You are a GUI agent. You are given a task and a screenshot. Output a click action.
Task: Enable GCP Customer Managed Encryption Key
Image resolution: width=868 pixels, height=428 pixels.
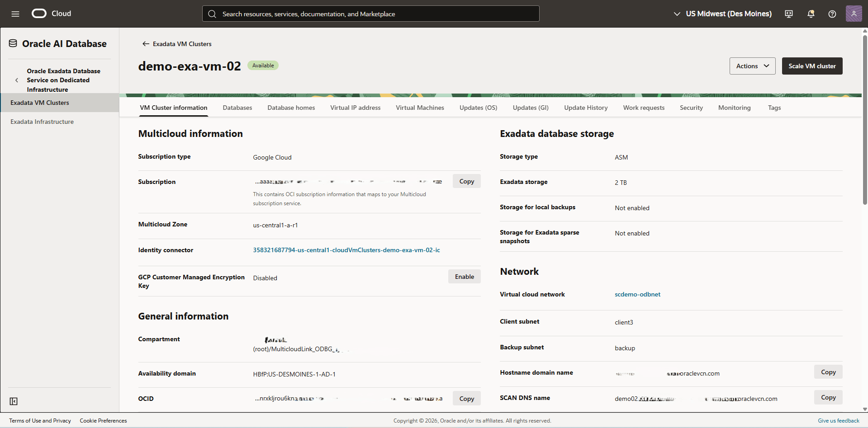coord(464,276)
